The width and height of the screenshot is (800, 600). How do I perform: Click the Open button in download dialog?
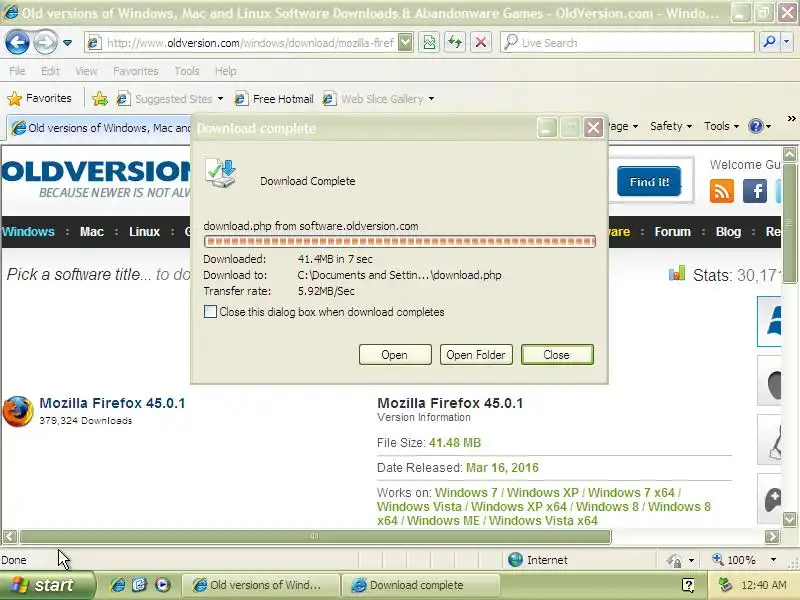point(395,355)
